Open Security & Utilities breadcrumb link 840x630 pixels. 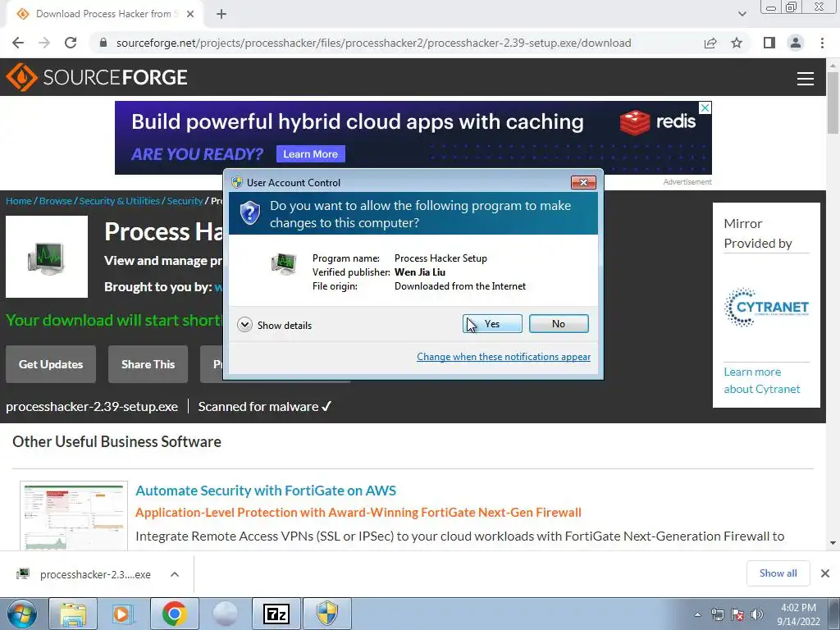pyautogui.click(x=120, y=201)
